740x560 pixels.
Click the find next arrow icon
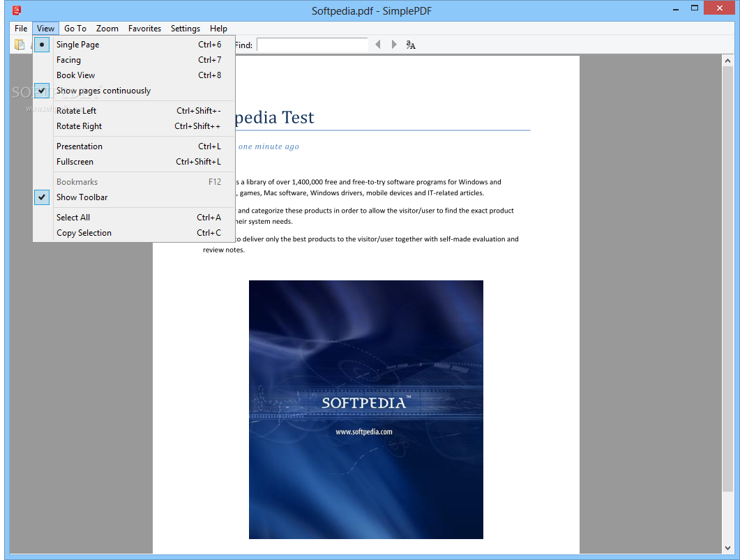[394, 45]
